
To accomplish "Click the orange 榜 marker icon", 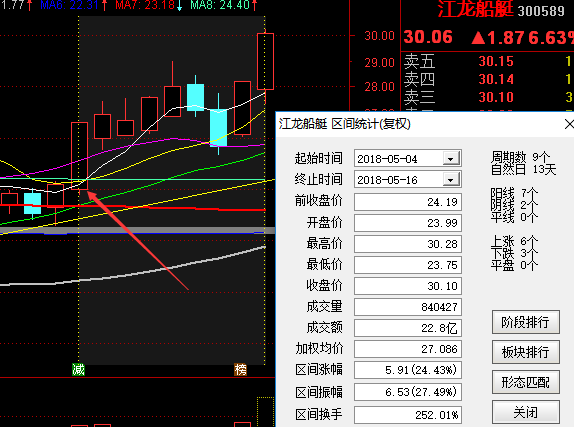I will [x=241, y=370].
